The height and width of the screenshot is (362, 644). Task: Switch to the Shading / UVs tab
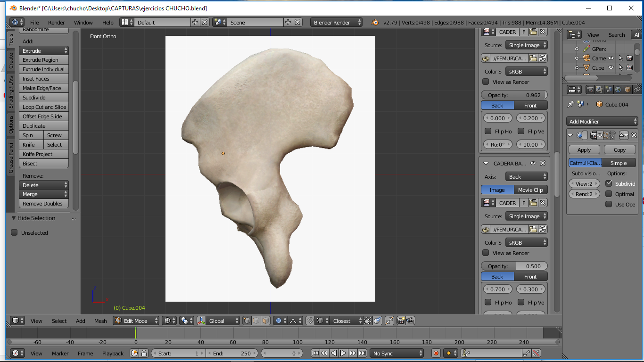[x=11, y=92]
